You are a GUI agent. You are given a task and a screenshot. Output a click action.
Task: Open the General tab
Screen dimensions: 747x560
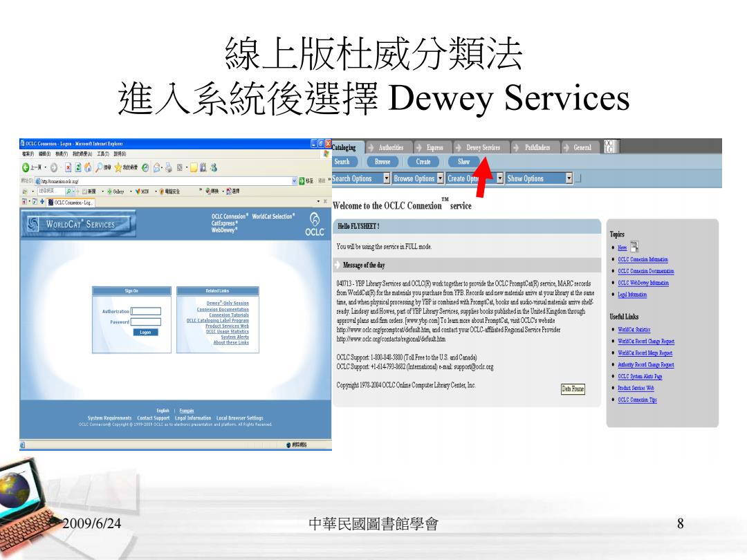coord(581,148)
